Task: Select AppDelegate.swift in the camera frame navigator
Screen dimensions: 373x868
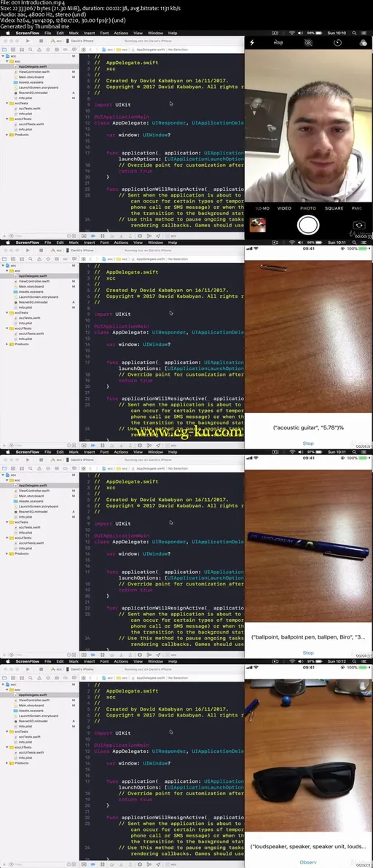Action: (x=33, y=66)
